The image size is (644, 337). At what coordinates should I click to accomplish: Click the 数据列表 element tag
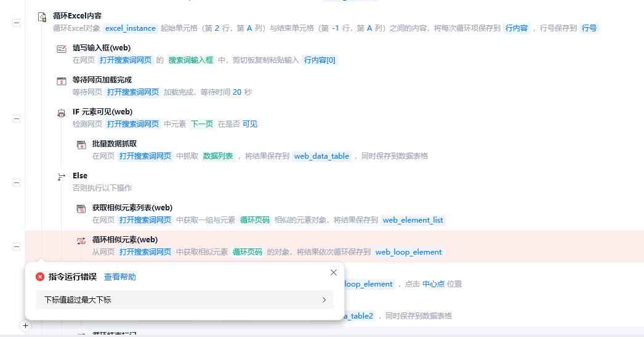point(218,156)
